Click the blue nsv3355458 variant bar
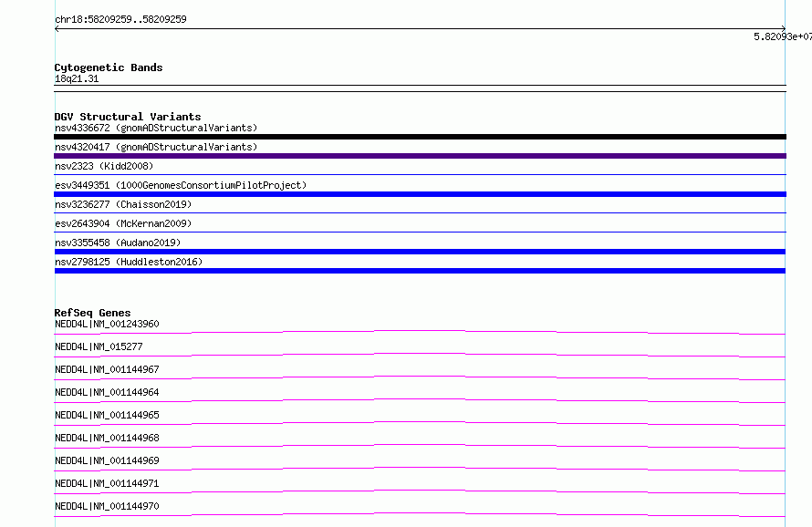This screenshot has width=812, height=527. point(420,252)
